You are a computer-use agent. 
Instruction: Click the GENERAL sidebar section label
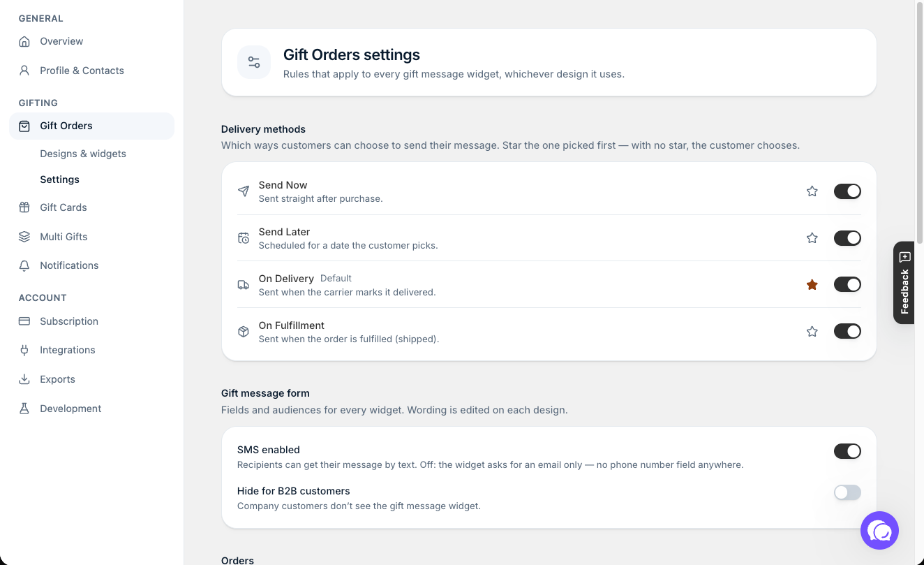pyautogui.click(x=41, y=18)
